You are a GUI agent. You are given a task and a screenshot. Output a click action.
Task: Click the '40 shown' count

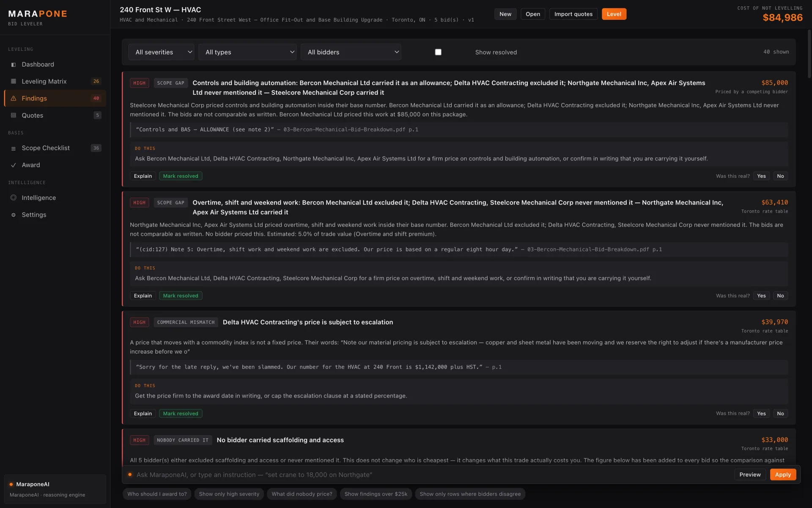776,52
